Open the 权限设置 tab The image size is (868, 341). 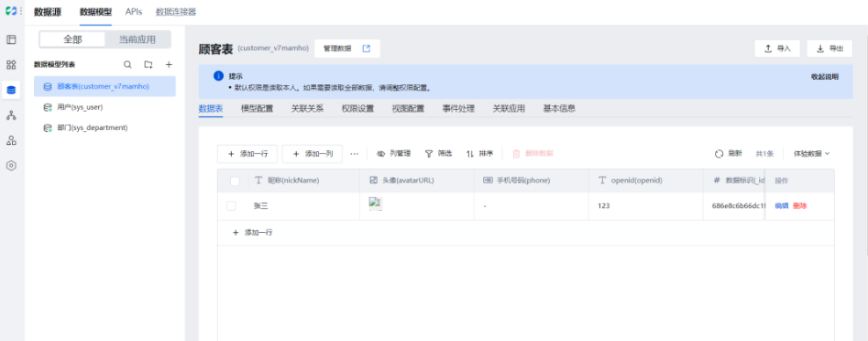coord(357,108)
